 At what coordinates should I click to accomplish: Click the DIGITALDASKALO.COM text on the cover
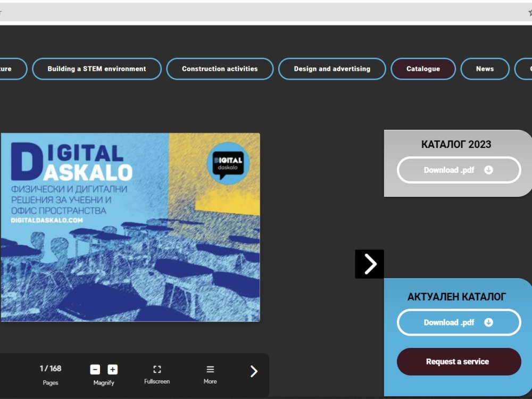coord(47,221)
